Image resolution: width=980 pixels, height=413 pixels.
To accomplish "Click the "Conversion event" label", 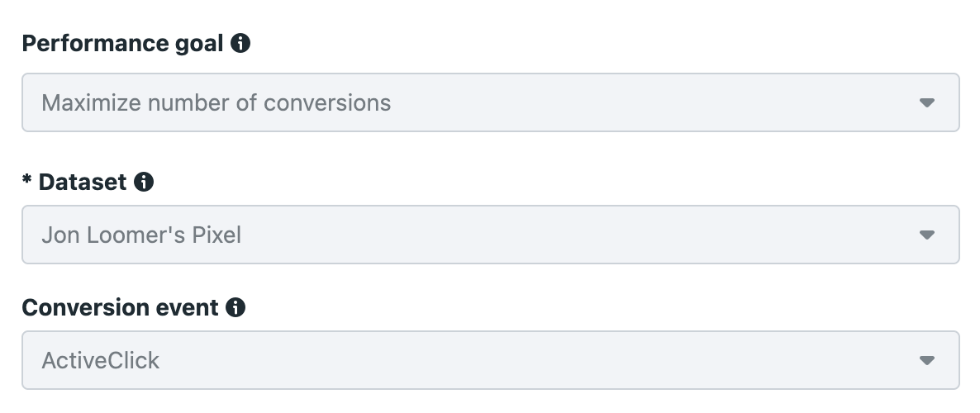I will 120,307.
